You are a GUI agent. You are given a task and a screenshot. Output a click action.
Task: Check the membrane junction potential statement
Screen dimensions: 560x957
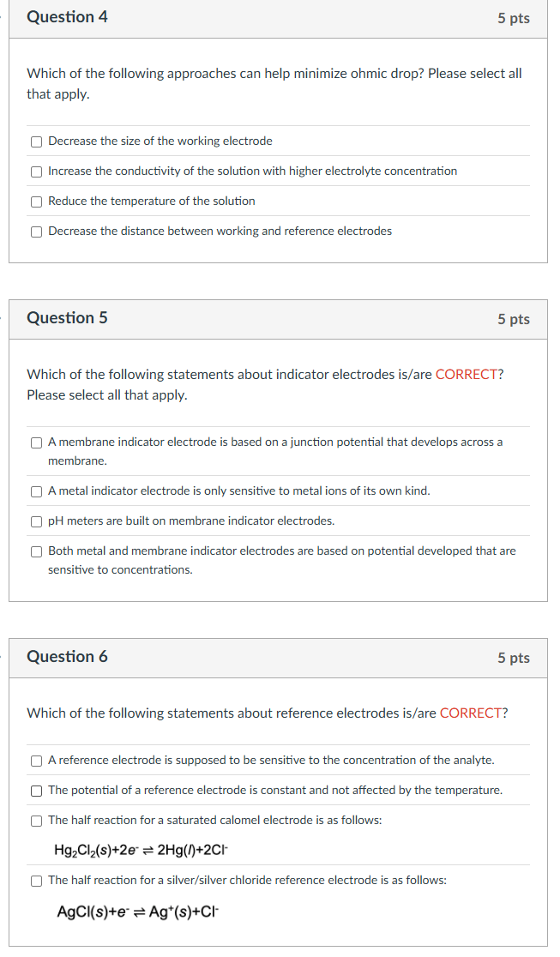[36, 442]
